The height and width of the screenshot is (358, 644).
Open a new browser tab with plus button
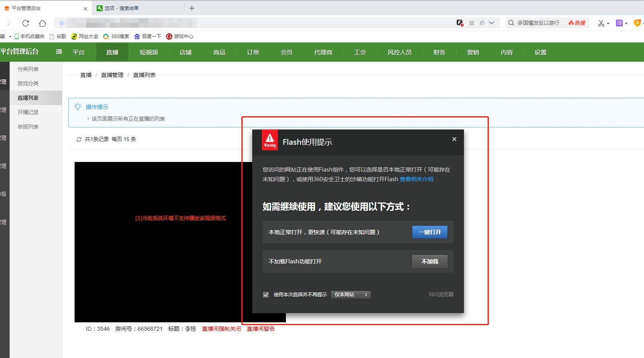(192, 8)
